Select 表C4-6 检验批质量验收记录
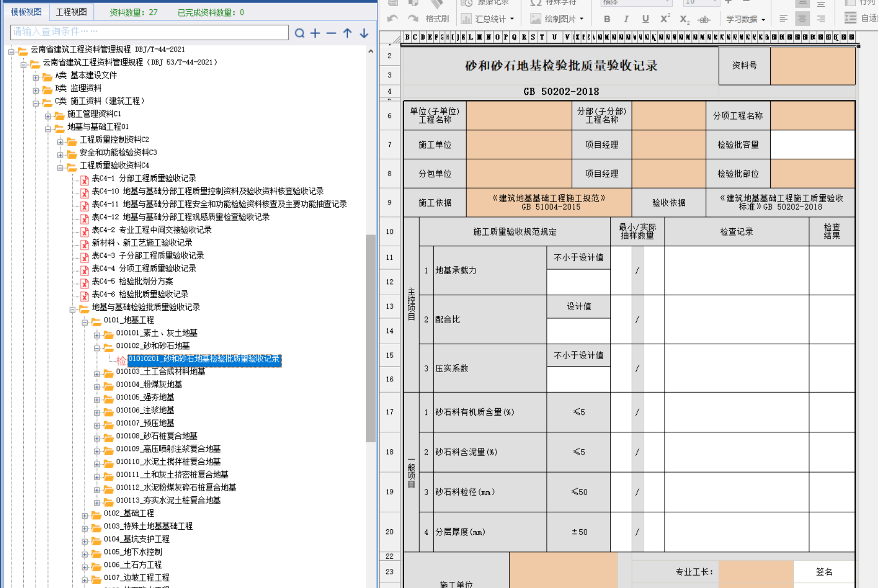 tap(140, 294)
